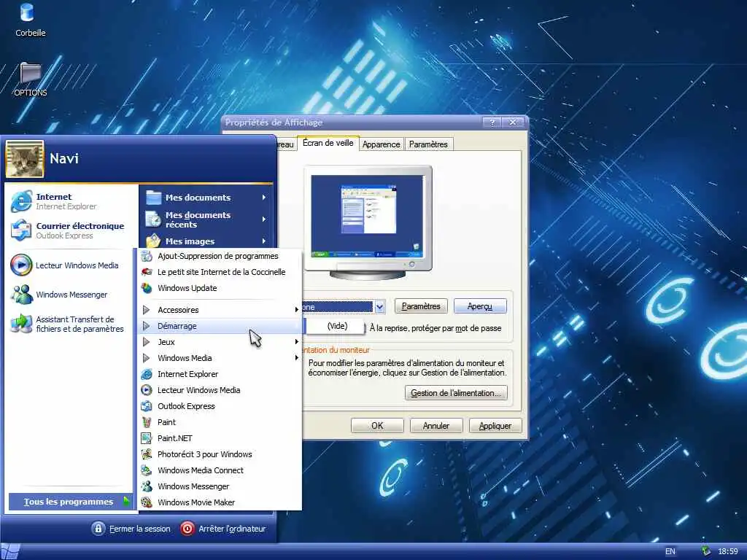Image resolution: width=747 pixels, height=560 pixels.
Task: Open Mes images folder icon
Action: (x=153, y=241)
